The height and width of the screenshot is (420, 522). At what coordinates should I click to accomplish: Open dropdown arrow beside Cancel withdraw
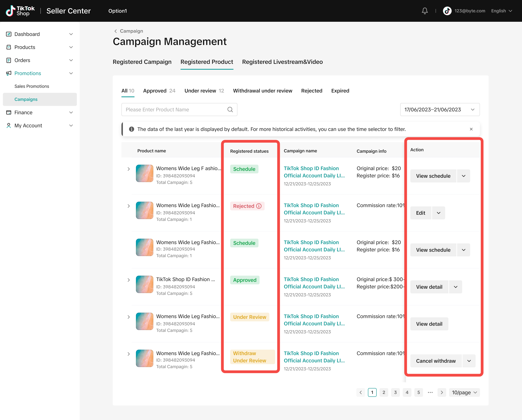point(469,361)
